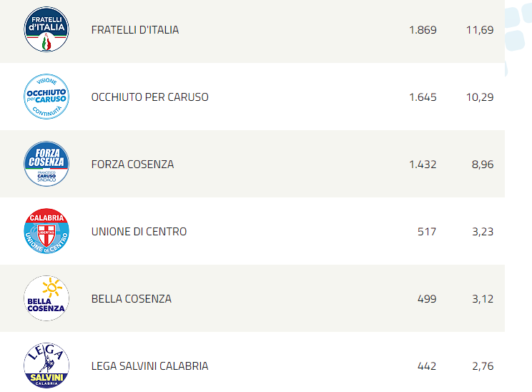Click the Forza Cosenza party emblem
The width and height of the screenshot is (532, 392).
pos(46,164)
